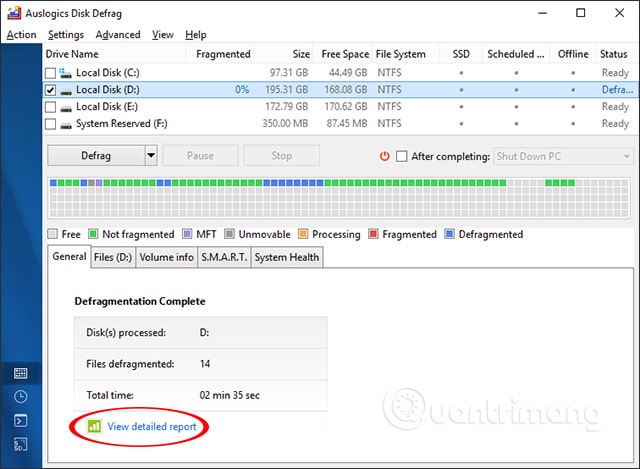640x469 pixels.
Task: Switch to the Files (D:) tab
Action: (113, 257)
